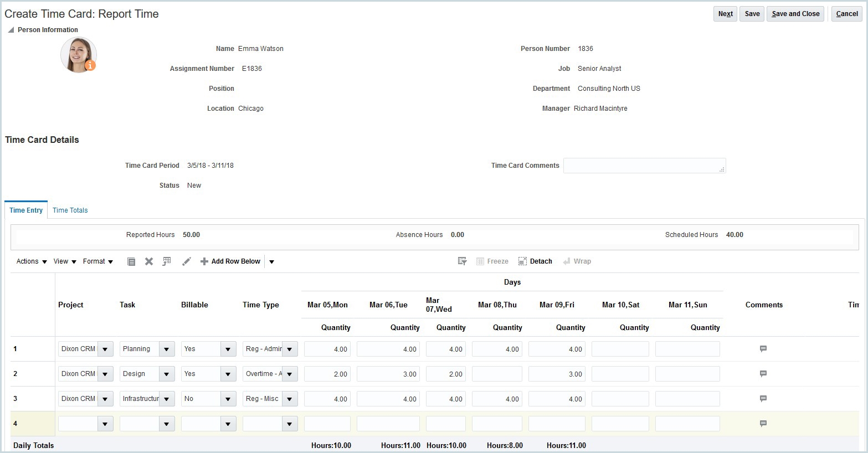Click inside the Time Card Comments field

pos(644,165)
